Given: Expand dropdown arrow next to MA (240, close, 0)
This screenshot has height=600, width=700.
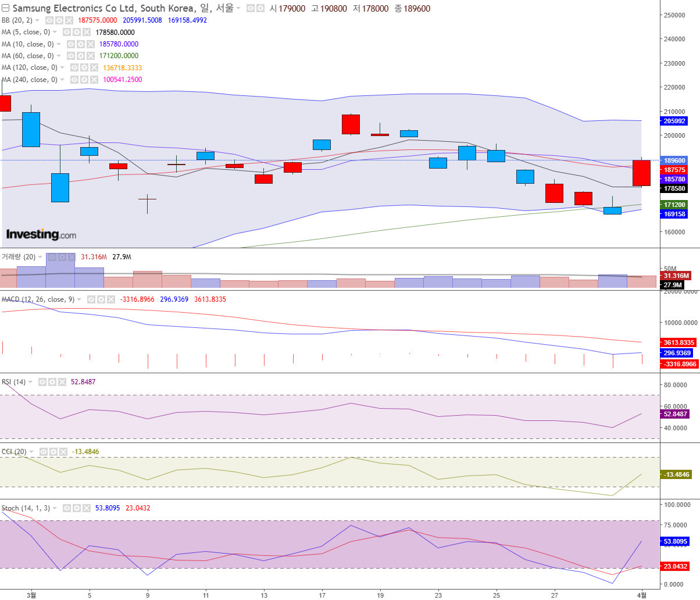Looking at the screenshot, I should point(62,80).
